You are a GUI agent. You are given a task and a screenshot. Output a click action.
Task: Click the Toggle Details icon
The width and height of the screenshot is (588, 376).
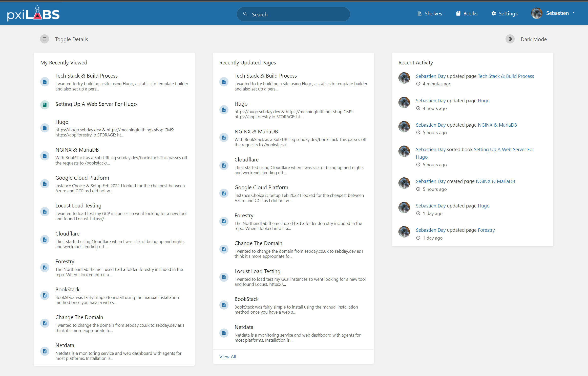[45, 39]
